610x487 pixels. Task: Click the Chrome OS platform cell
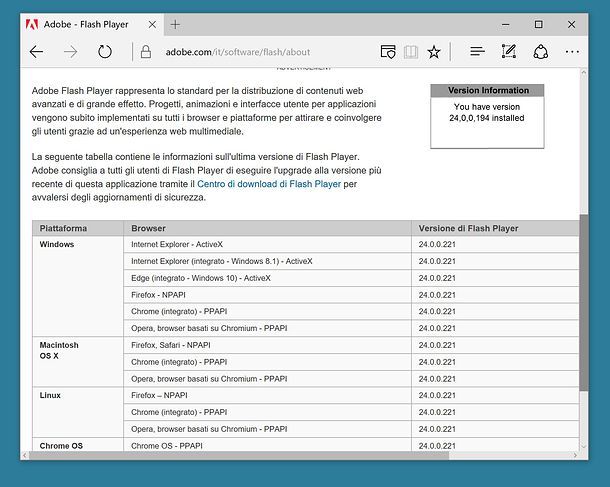click(x=78, y=445)
